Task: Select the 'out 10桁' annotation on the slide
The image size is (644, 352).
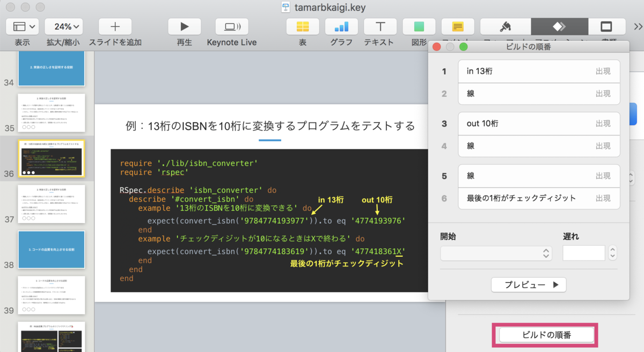Action: click(377, 200)
